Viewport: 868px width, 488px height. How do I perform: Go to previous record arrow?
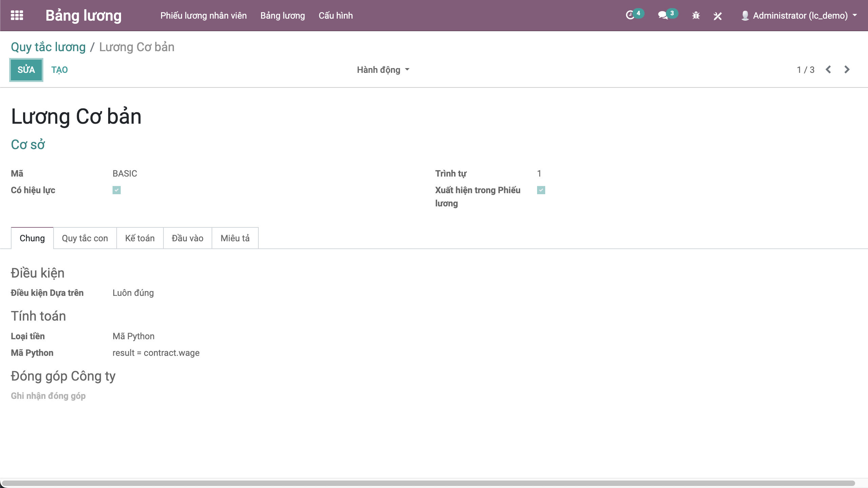pos(828,70)
